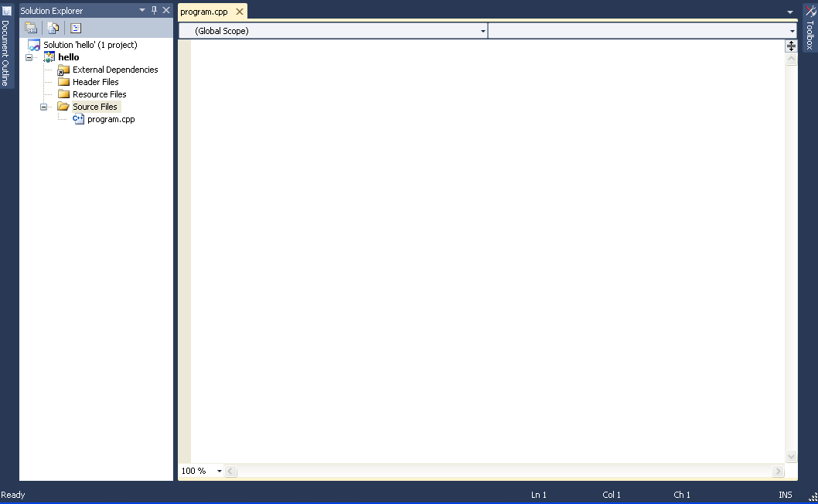Image resolution: width=818 pixels, height=504 pixels.
Task: Open the empty members dropdown
Action: point(792,31)
